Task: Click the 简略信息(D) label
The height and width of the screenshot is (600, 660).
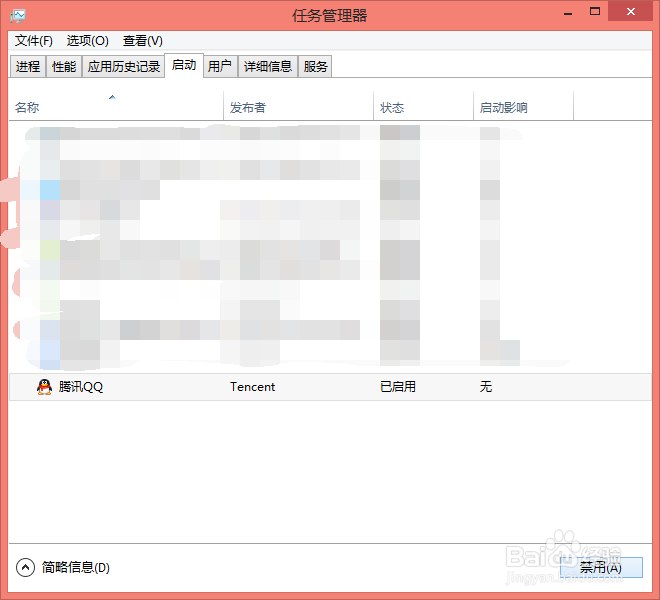Action: click(x=76, y=568)
